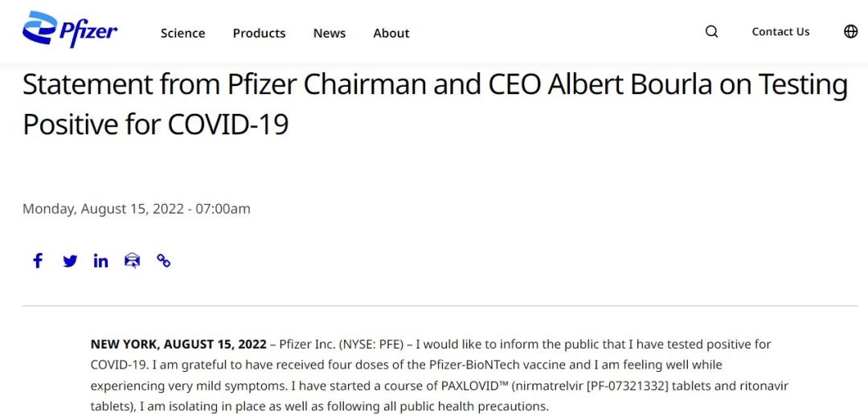Open the Products menu
Viewport: 868px width, 416px height.
pyautogui.click(x=259, y=33)
